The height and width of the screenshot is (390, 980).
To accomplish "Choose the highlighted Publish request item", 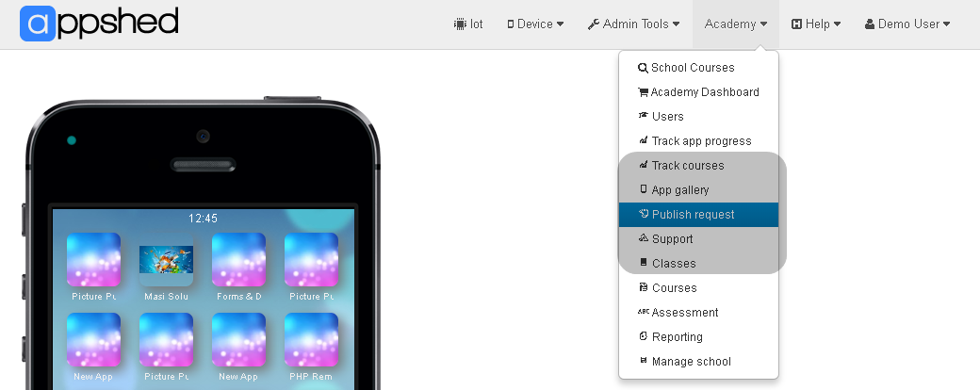I will coord(698,215).
